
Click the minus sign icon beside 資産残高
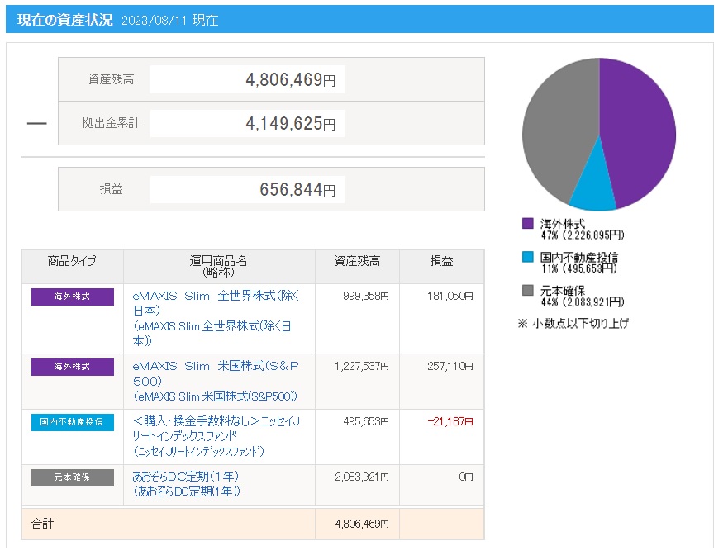(x=36, y=124)
